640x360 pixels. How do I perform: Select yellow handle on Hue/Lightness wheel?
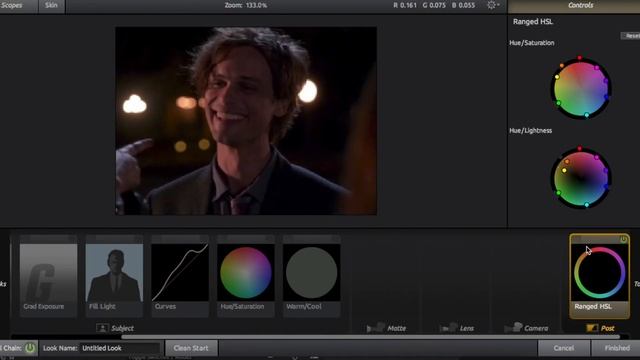564,171
